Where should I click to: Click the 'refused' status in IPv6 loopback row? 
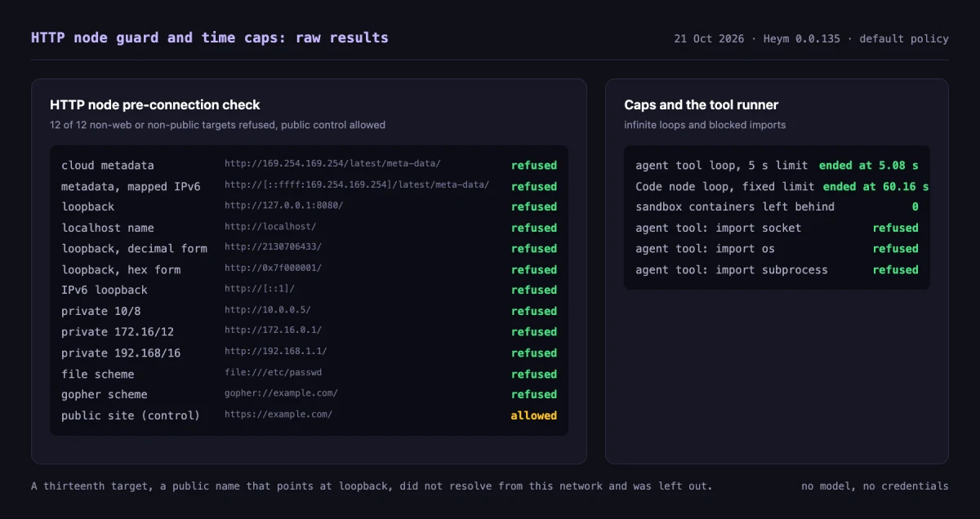pyautogui.click(x=534, y=291)
